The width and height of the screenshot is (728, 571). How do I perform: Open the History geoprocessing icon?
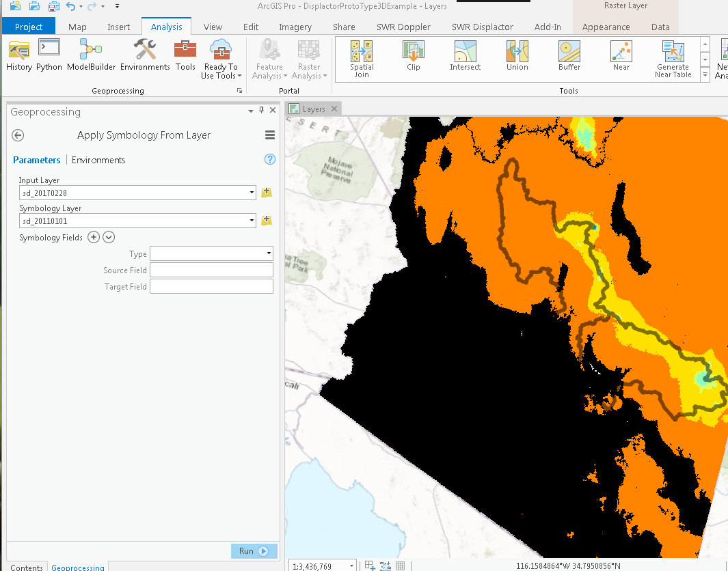coord(19,55)
